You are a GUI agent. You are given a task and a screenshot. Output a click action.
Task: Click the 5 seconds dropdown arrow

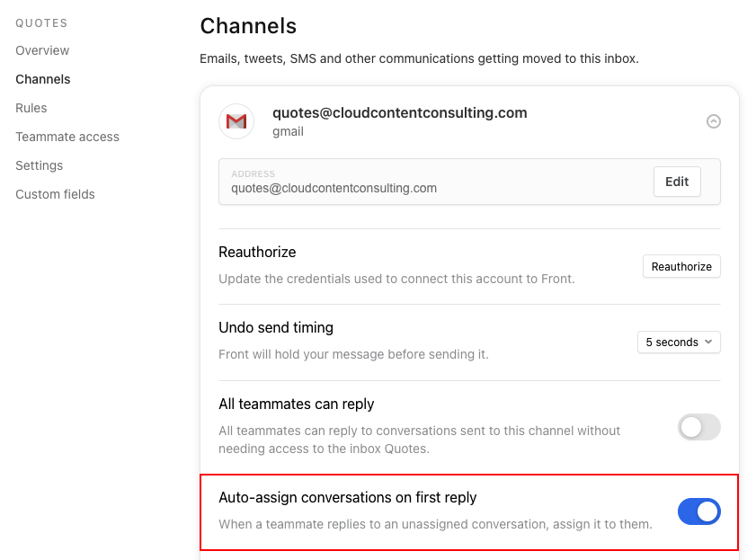(x=708, y=342)
